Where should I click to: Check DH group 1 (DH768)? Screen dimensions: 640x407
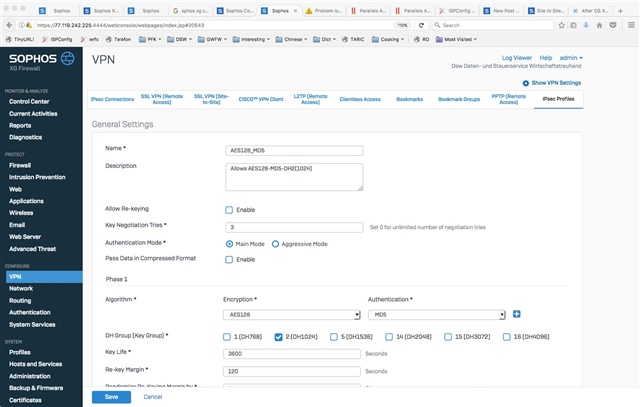pyautogui.click(x=227, y=337)
